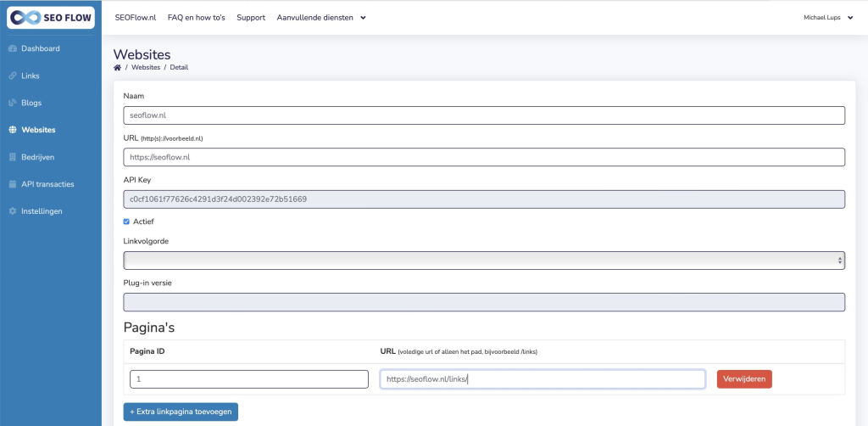The width and height of the screenshot is (868, 426).
Task: Open the Instellingen gear icon
Action: (x=13, y=211)
